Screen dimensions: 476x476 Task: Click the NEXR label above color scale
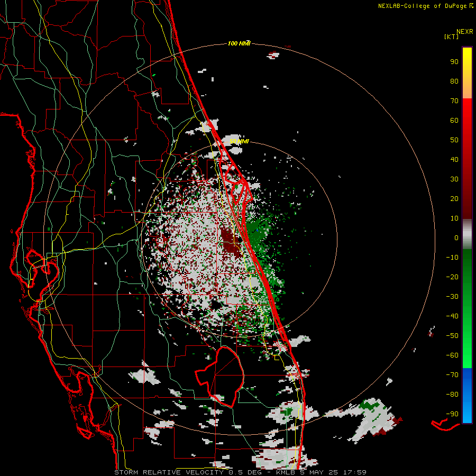click(465, 32)
